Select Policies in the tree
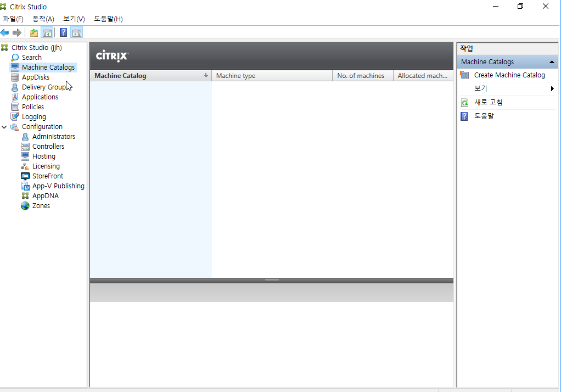 (x=32, y=107)
